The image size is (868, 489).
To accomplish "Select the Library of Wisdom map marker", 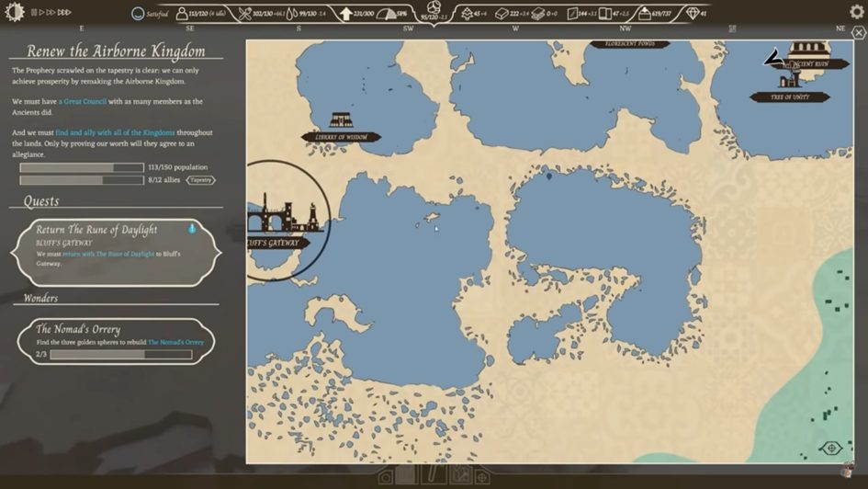I will pos(341,119).
